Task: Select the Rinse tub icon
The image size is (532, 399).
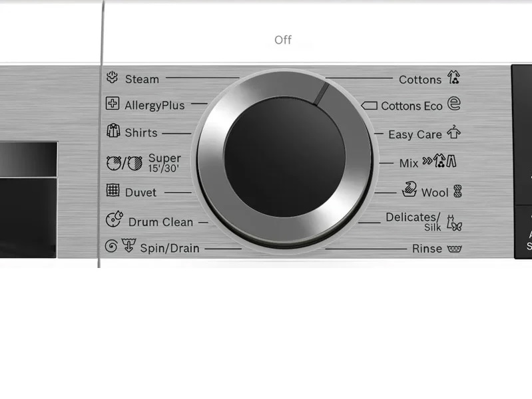Action: [x=455, y=249]
